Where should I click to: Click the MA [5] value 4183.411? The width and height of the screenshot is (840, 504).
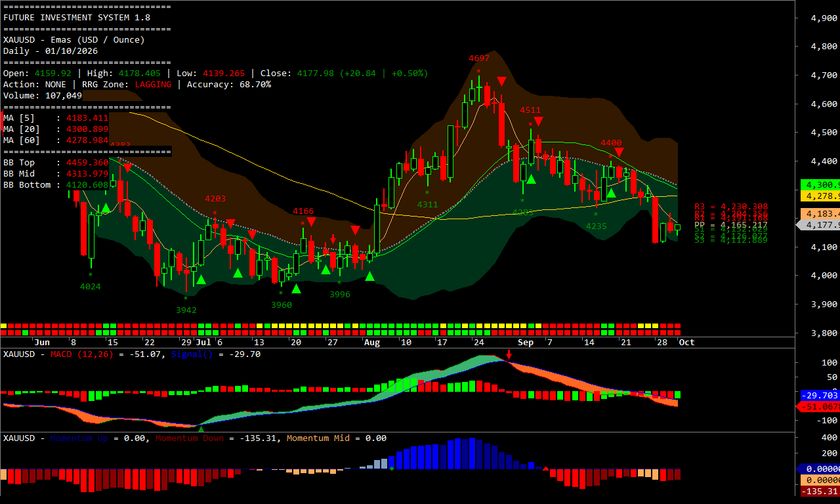(87, 118)
